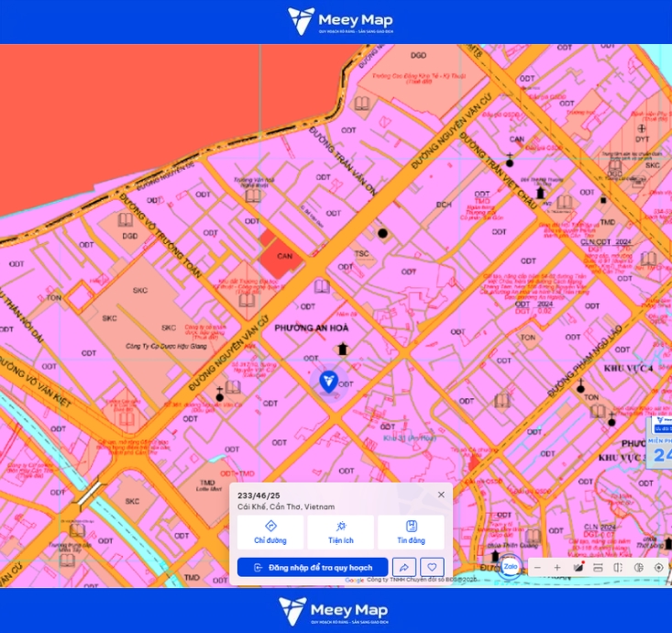This screenshot has height=633, width=672.
Task: Click the bridge symbol over the canal
Action: 89,494
